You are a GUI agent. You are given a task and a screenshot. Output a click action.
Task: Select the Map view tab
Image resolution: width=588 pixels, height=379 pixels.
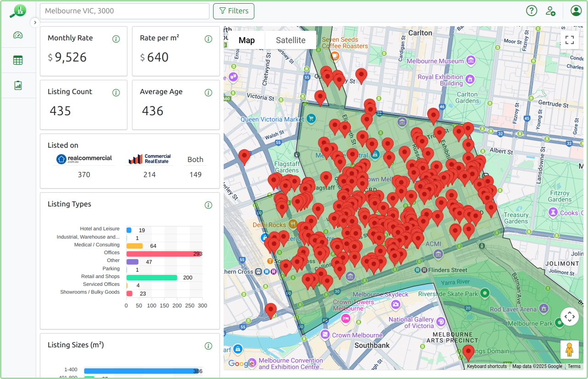[247, 40]
